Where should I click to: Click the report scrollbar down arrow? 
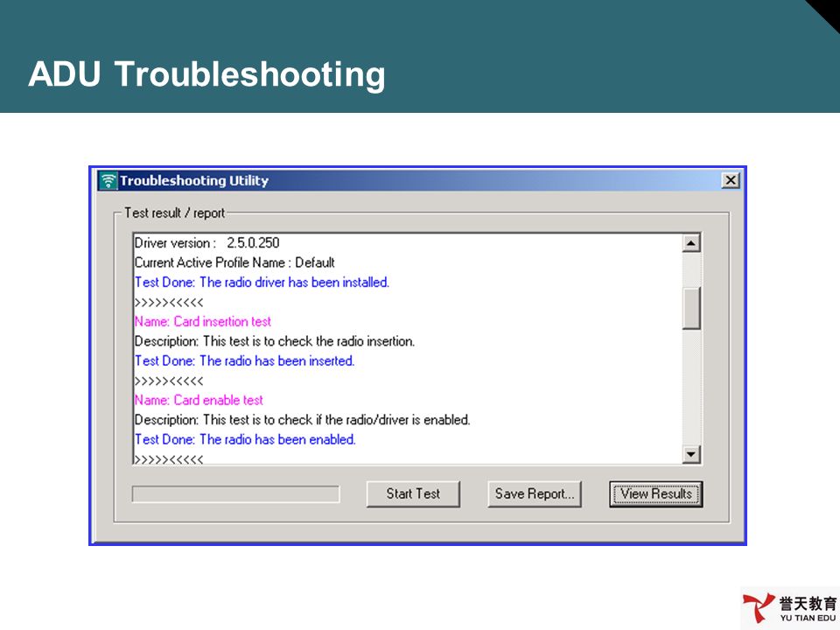[x=691, y=455]
